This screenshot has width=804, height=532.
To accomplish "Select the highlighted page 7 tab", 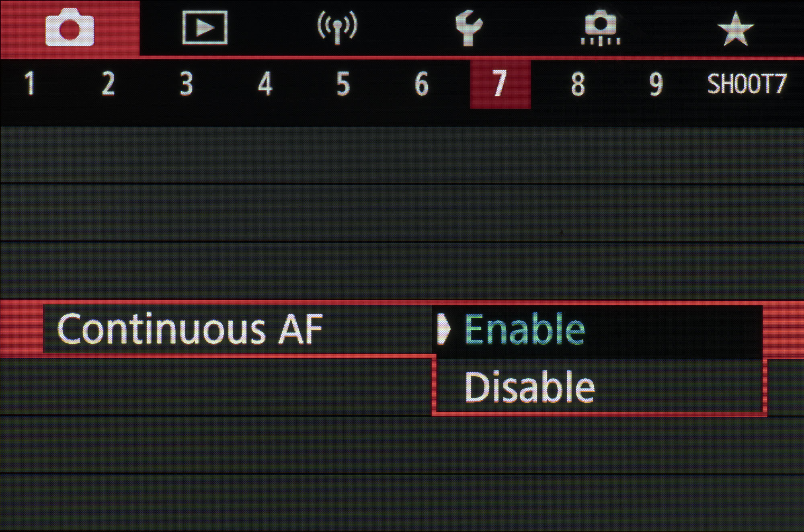I will 500,84.
